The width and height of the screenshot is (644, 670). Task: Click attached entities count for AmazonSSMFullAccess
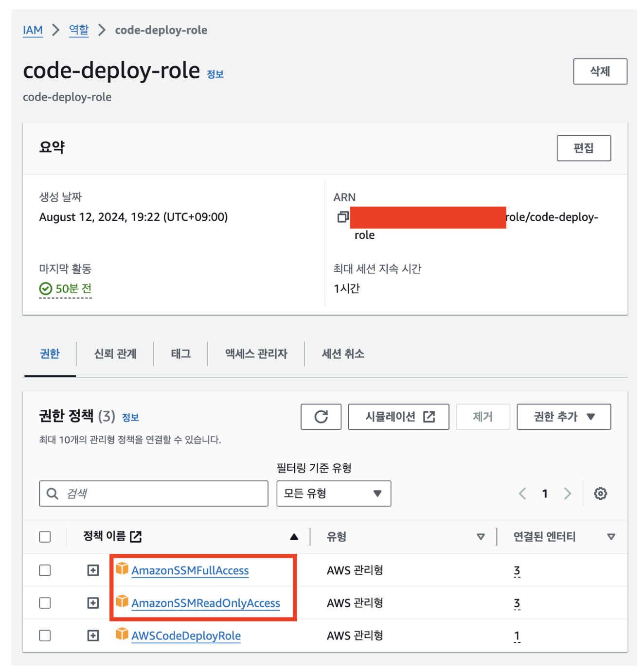517,570
